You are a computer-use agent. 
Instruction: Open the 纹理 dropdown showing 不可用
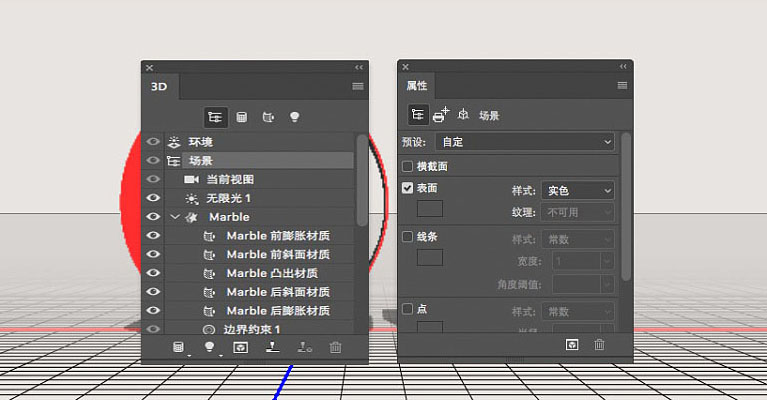coord(578,212)
